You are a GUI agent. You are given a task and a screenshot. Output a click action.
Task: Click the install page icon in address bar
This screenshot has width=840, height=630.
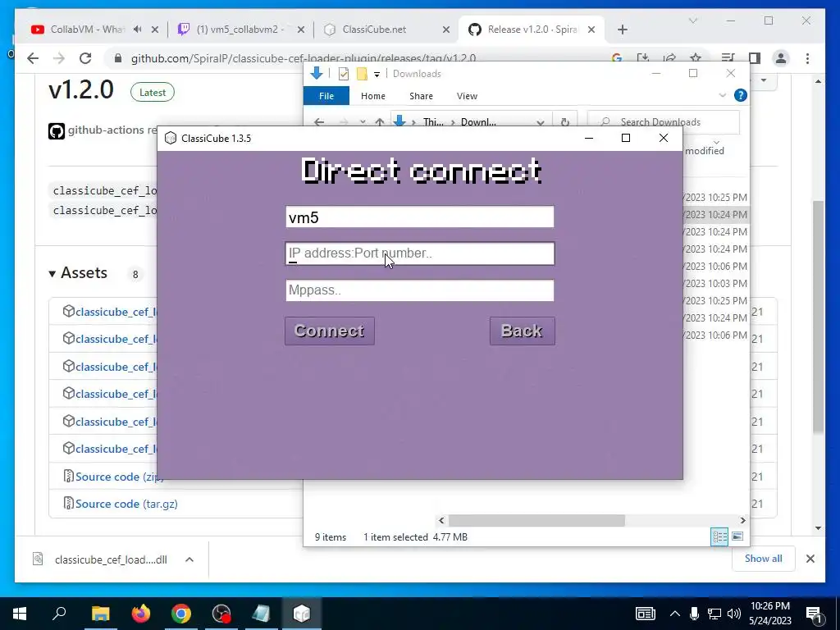pyautogui.click(x=643, y=58)
